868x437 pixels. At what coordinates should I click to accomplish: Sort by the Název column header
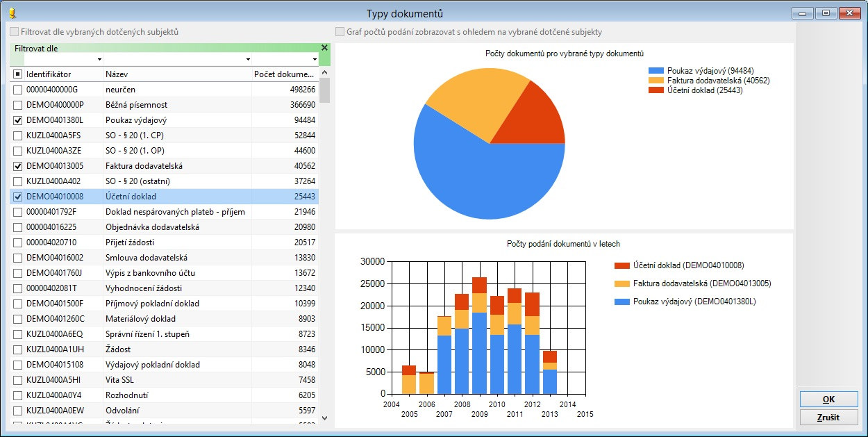[x=177, y=74]
